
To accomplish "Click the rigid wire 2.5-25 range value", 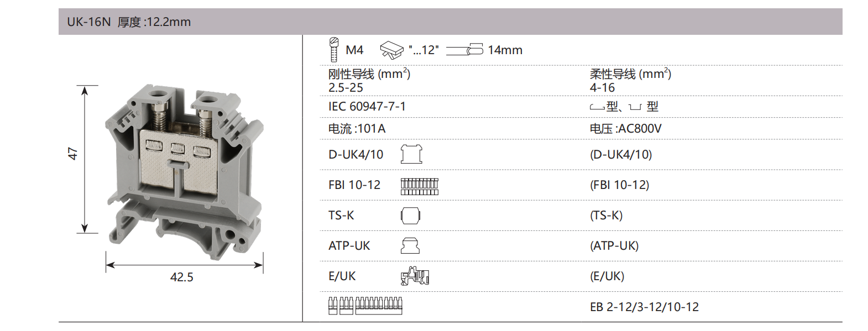I will (x=346, y=88).
